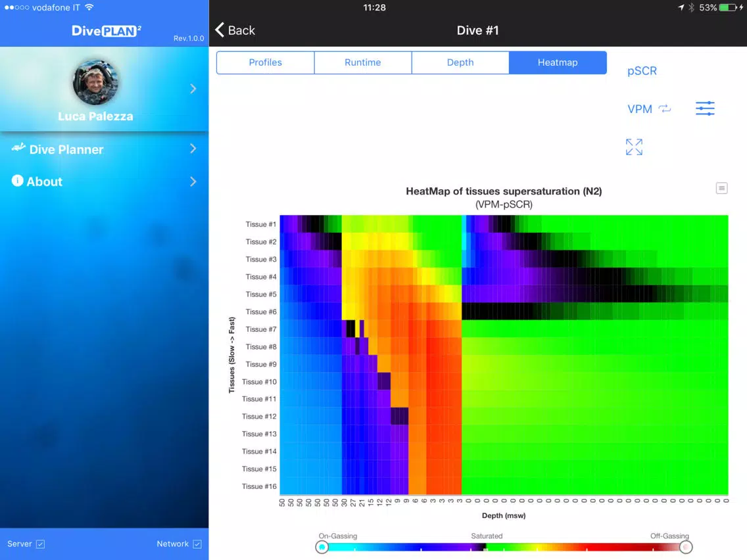The image size is (747, 560).
Task: Click the color scale gradient bar
Action: (504, 548)
